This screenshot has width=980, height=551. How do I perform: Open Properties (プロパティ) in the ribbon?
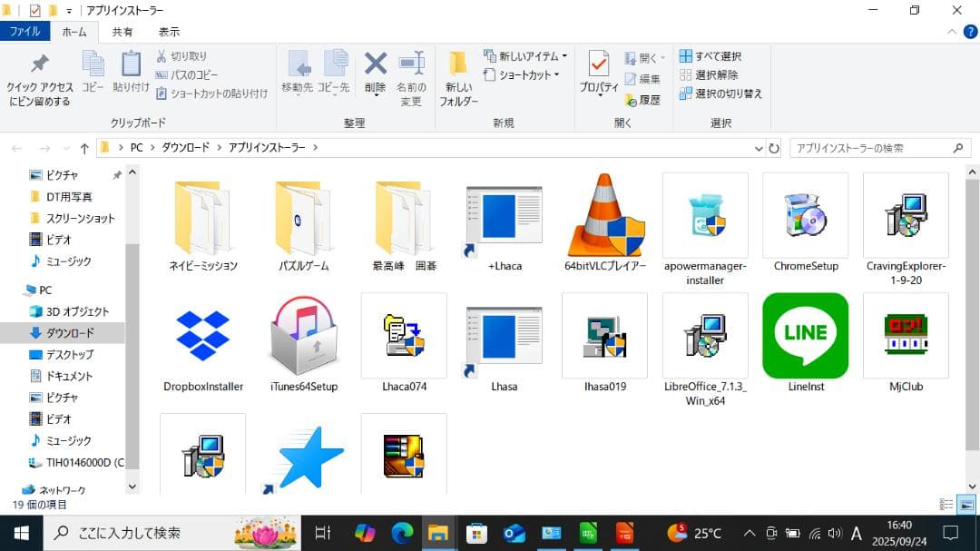pos(598,74)
